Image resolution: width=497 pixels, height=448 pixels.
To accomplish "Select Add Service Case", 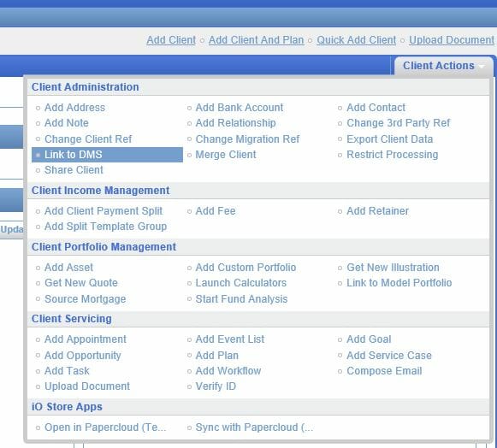I will (389, 356).
